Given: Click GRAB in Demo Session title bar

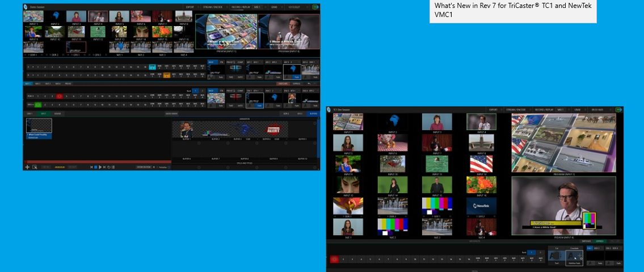Looking at the screenshot, I should 274,7.
